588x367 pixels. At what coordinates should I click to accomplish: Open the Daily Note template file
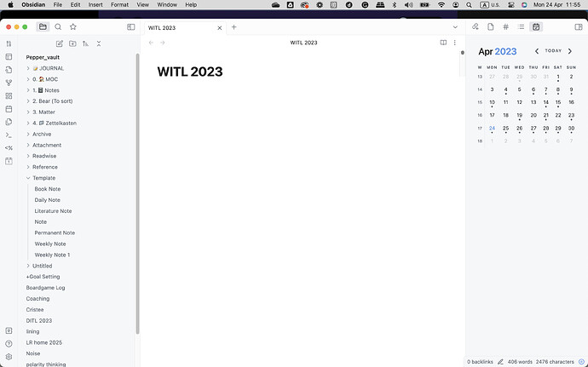coord(48,200)
